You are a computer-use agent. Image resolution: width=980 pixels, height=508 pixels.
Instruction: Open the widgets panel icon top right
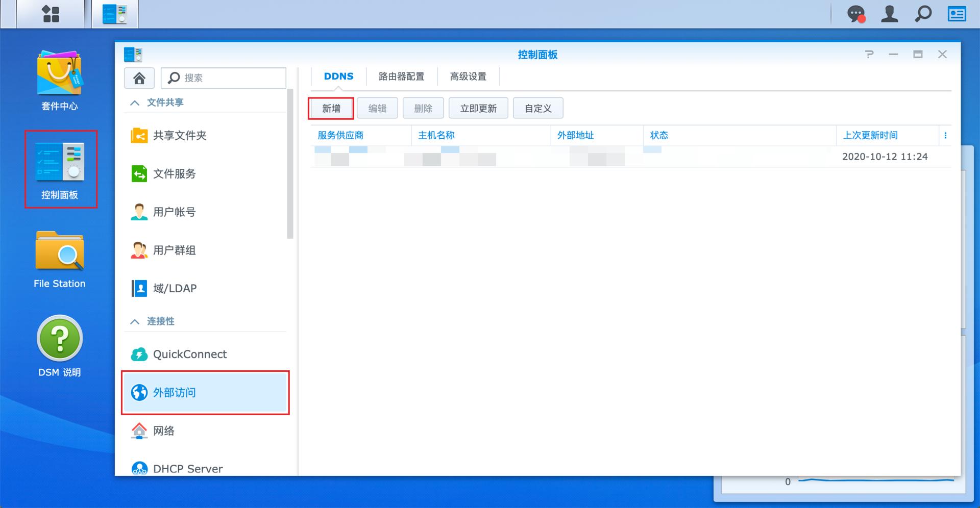[957, 14]
